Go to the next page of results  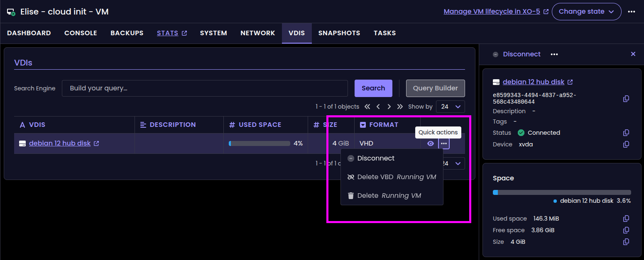coord(389,107)
